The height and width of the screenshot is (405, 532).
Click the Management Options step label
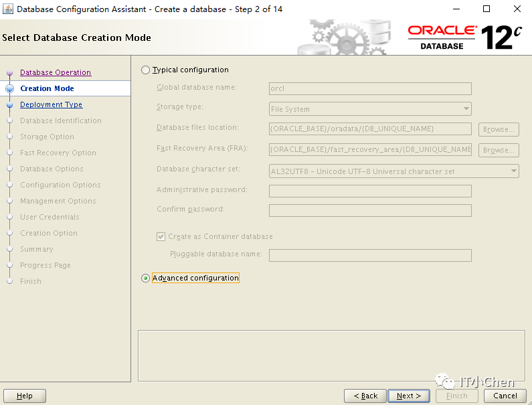[58, 201]
